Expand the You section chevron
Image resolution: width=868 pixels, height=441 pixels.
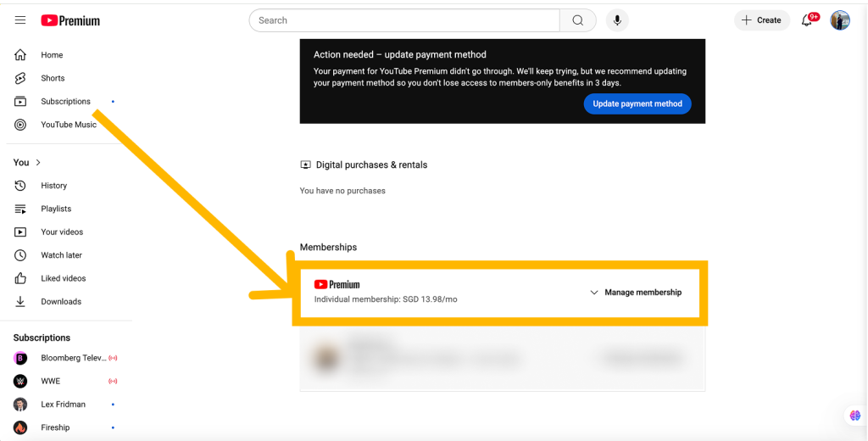point(38,162)
